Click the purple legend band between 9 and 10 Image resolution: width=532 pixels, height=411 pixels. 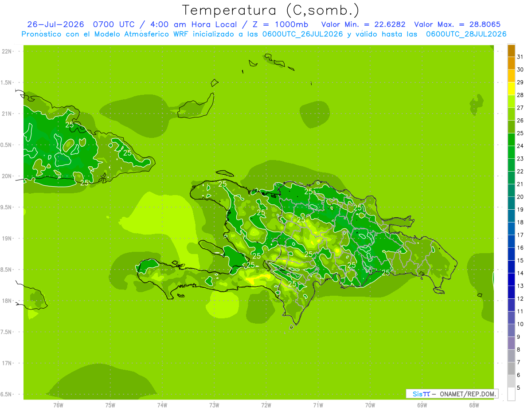pos(512,330)
